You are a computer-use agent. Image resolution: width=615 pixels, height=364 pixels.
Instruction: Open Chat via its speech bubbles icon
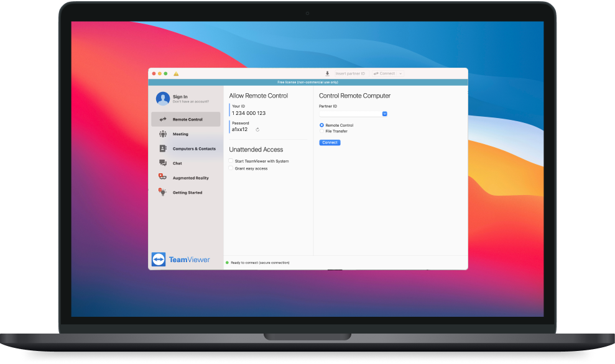tap(163, 163)
